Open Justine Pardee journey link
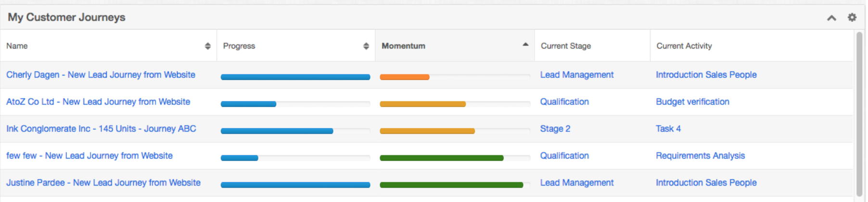This screenshot has width=868, height=202. pos(103,182)
